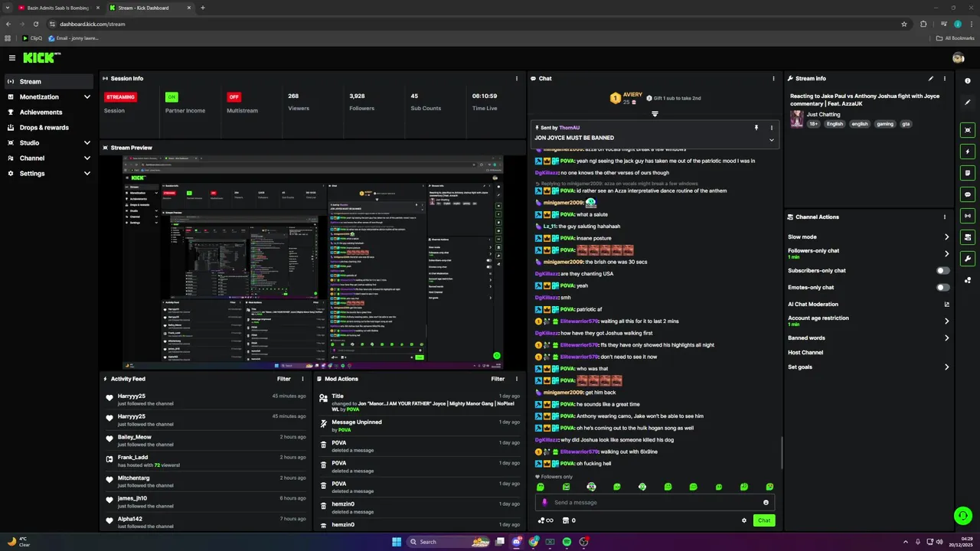The height and width of the screenshot is (551, 980).
Task: Reload the page in Chrome
Action: [x=35, y=24]
